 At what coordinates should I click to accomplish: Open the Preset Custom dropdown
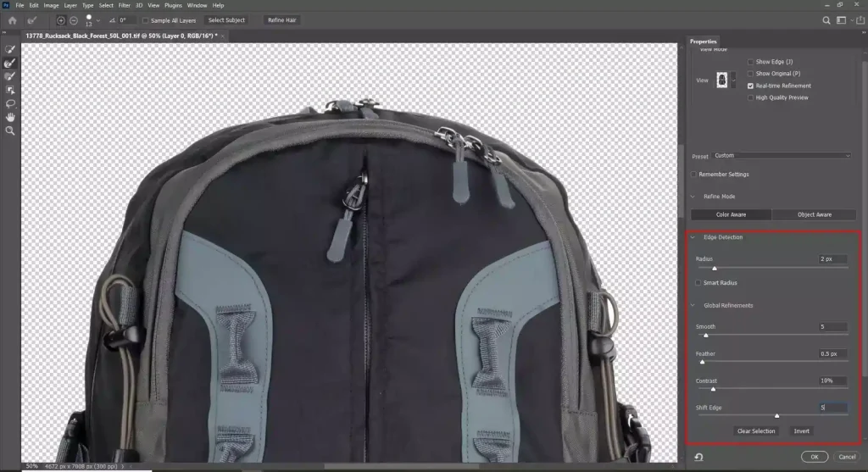point(782,155)
